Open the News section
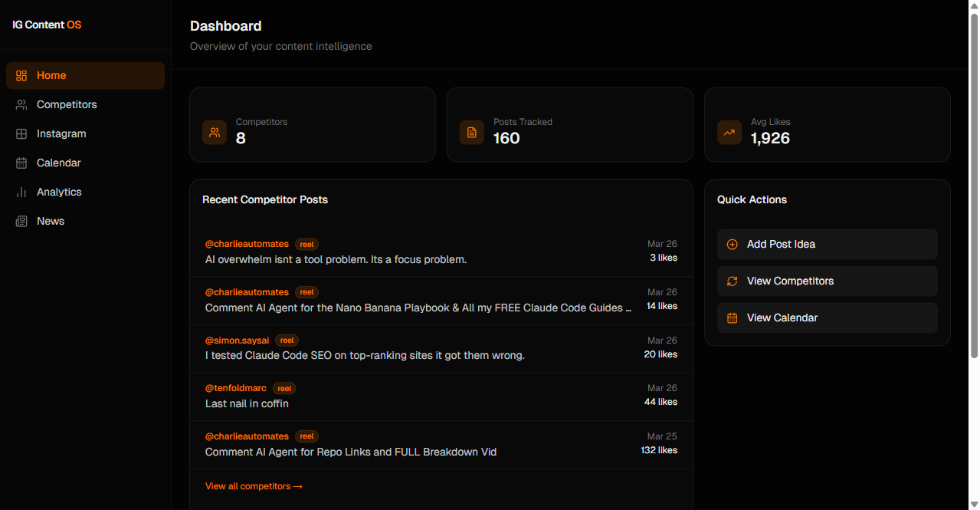The height and width of the screenshot is (510, 980). coord(85,221)
